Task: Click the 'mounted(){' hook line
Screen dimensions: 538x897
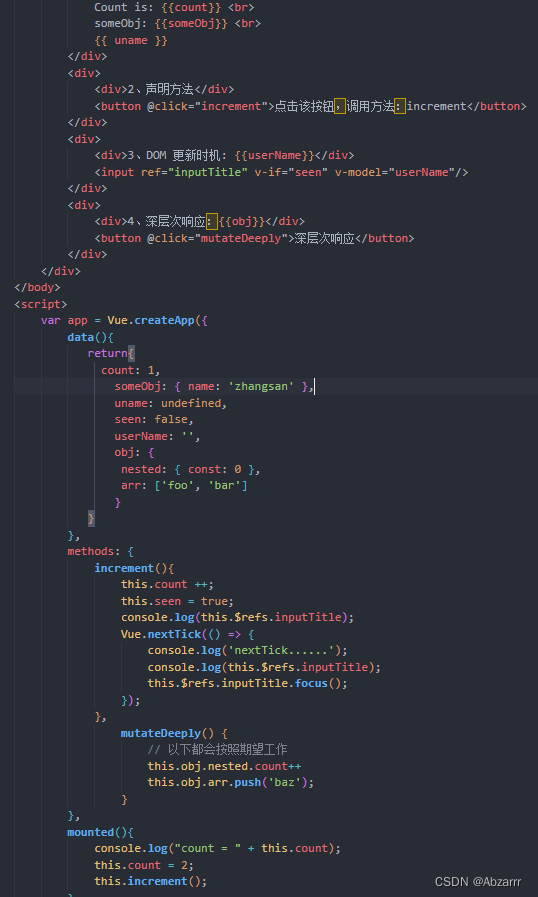Action: pyautogui.click(x=101, y=832)
